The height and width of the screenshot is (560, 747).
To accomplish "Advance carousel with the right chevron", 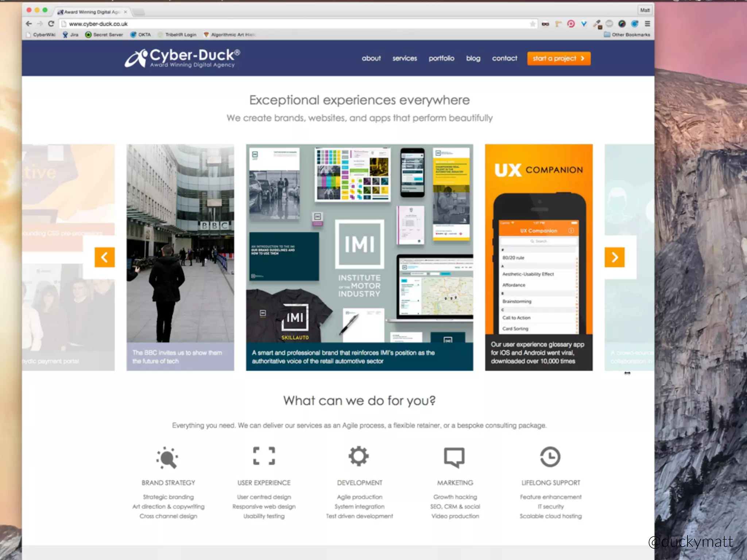I will [x=615, y=257].
